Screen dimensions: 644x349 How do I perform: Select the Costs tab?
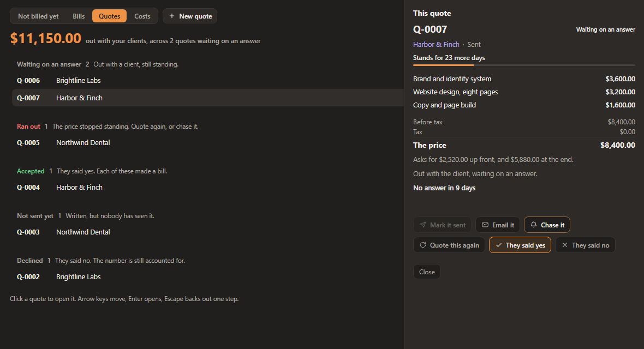click(142, 16)
